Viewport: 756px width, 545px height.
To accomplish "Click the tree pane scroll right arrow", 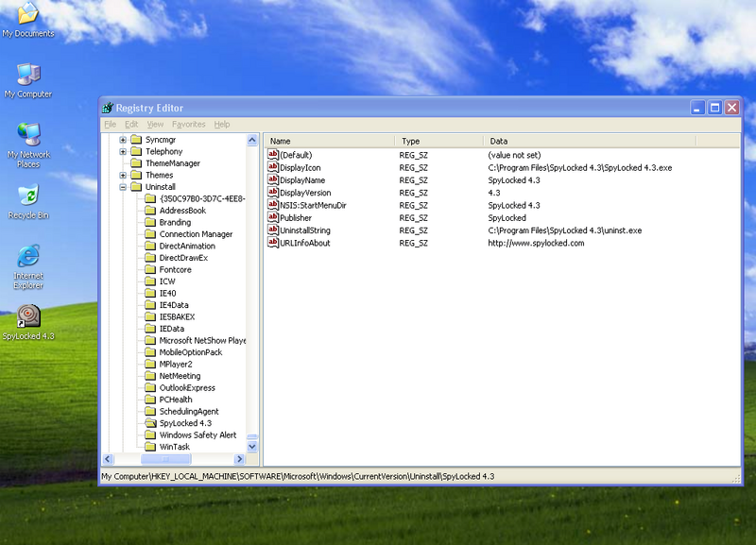I will pyautogui.click(x=240, y=459).
